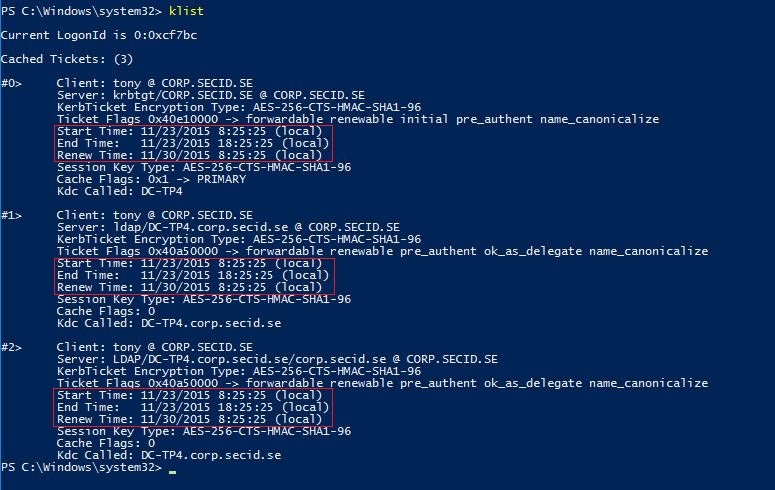
Task: Click the LDAP/DC-TP4.corp.secid.se/corp.secid.se server line
Action: coord(277,359)
